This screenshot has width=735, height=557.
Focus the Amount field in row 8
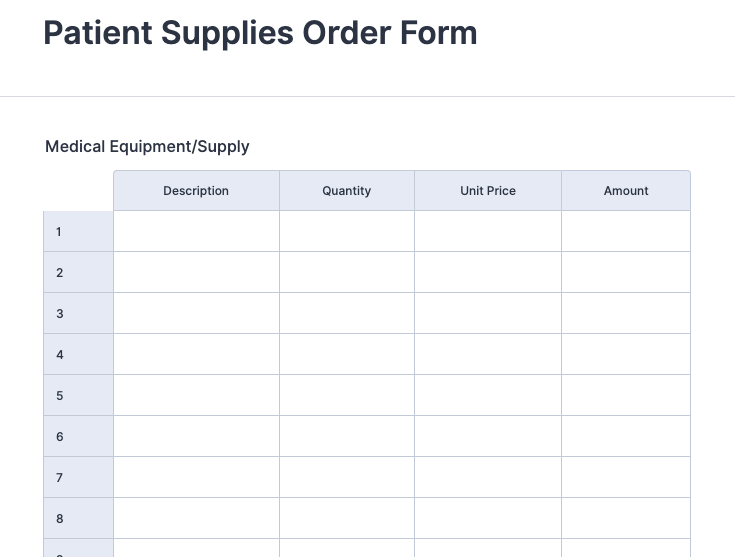coord(626,518)
